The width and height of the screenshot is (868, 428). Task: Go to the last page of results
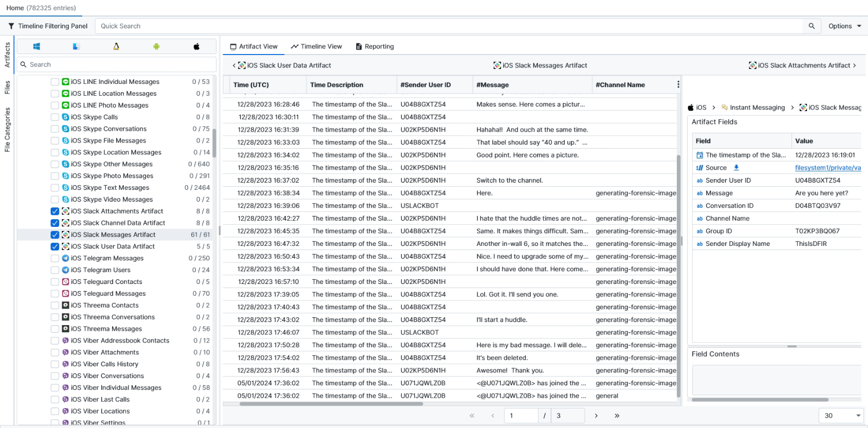coord(617,416)
